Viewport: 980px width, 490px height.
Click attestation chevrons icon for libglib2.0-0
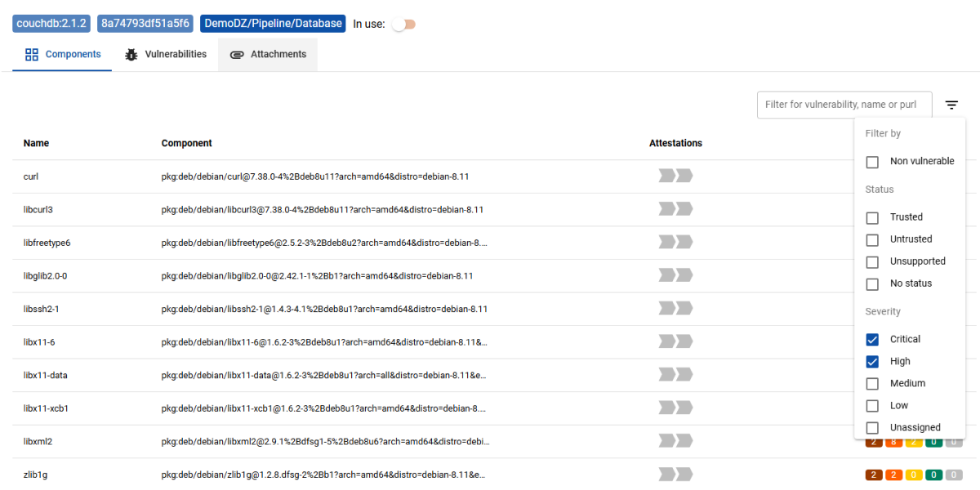(675, 275)
